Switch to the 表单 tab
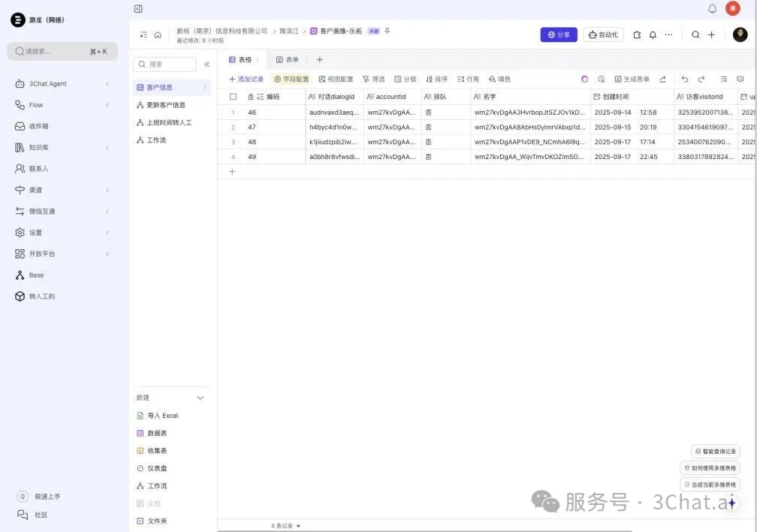 tap(289, 59)
